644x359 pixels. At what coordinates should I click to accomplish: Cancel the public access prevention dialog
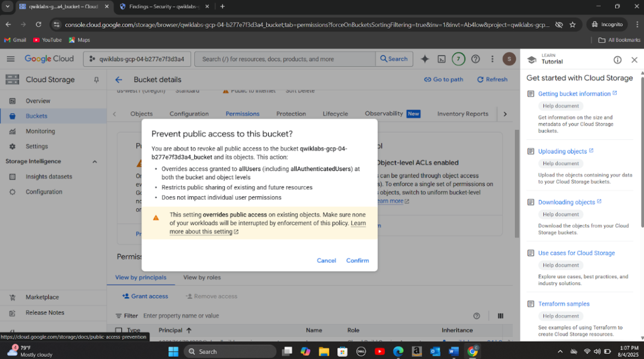coord(326,261)
